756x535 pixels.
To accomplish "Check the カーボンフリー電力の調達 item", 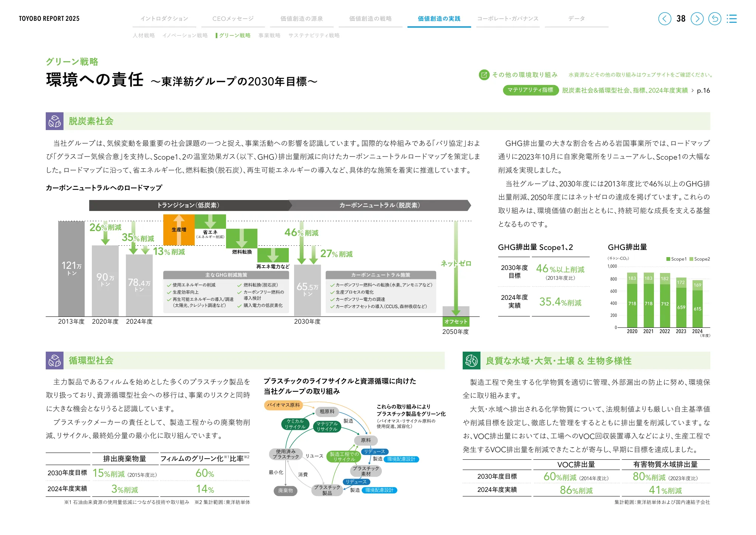I will (x=333, y=300).
